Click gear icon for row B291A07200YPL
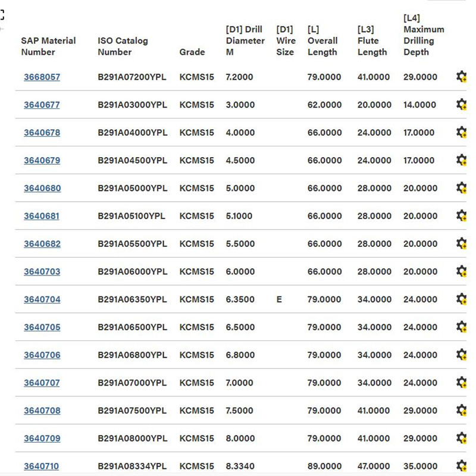476x476 pixels. pos(461,77)
